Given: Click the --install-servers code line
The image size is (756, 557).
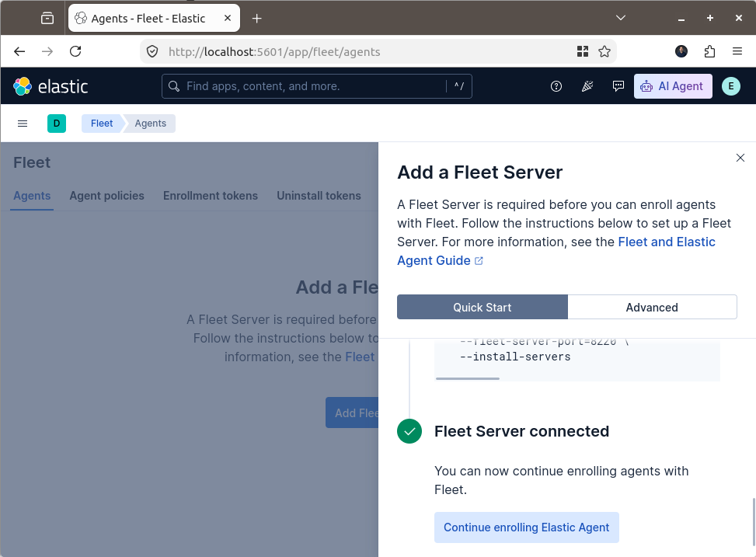Looking at the screenshot, I should (515, 357).
